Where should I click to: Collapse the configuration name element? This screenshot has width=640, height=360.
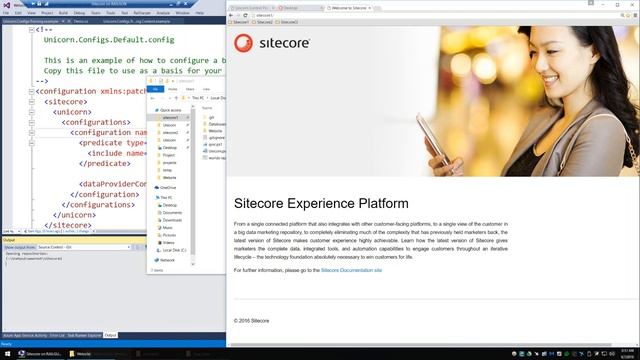pyautogui.click(x=32, y=133)
